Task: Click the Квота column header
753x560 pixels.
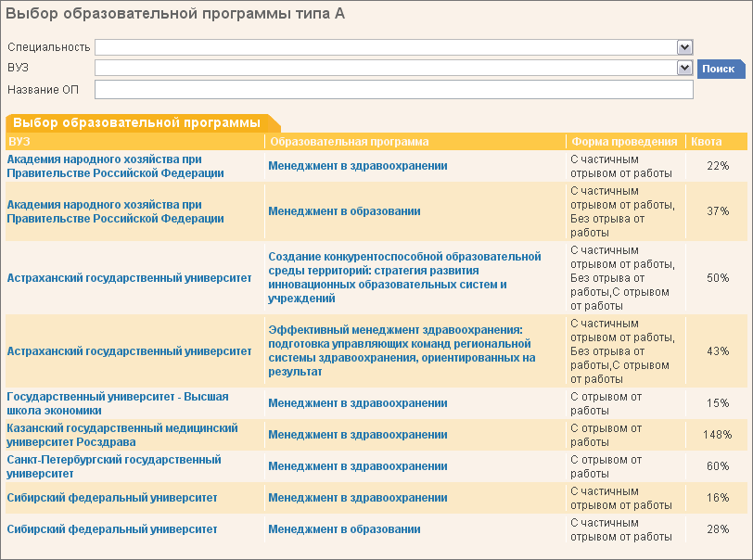Action: tap(706, 142)
